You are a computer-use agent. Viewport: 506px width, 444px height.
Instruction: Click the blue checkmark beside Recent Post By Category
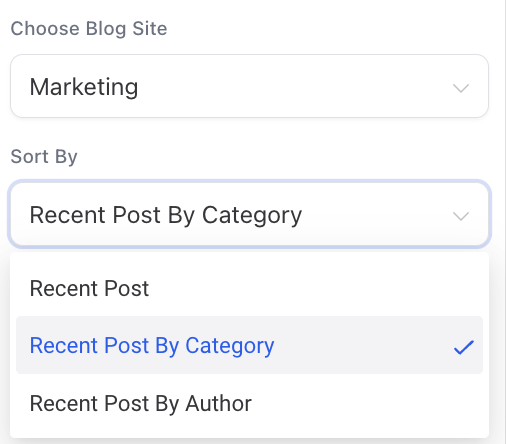tap(464, 347)
